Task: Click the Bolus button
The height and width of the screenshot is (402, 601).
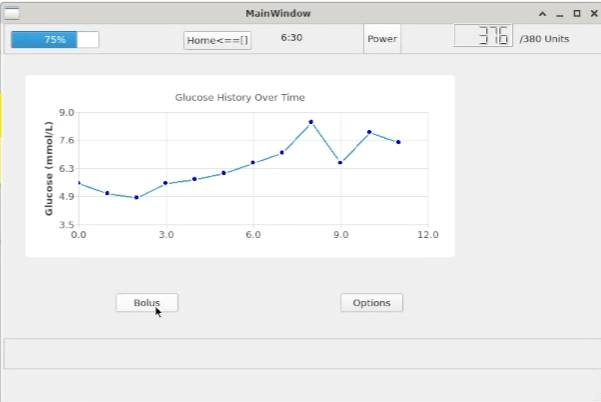Action: [x=146, y=303]
